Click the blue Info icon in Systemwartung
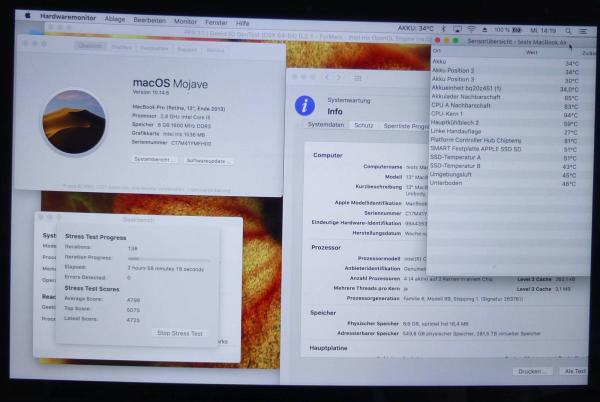 305,105
